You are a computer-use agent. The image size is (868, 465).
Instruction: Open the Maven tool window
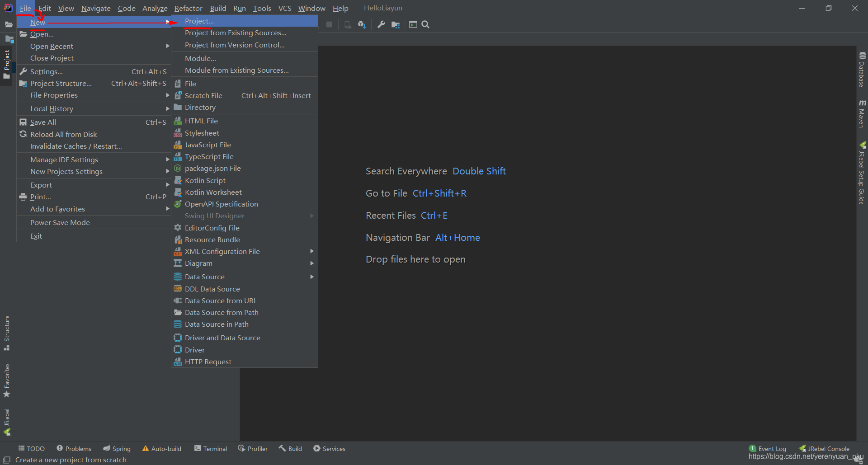(x=862, y=114)
